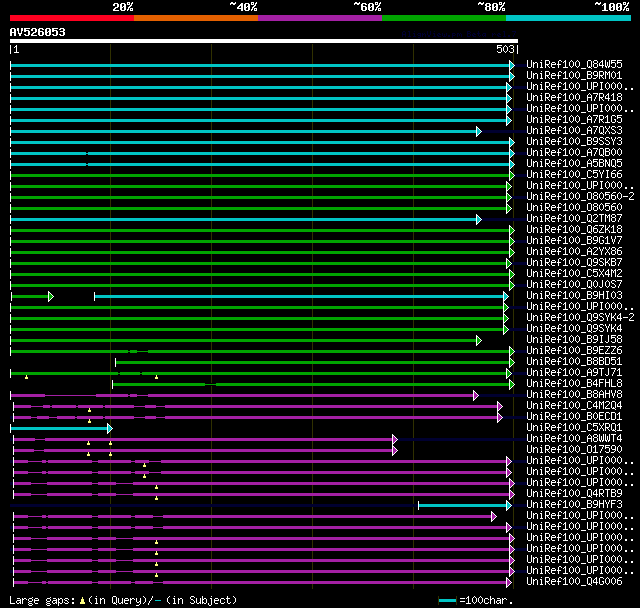Select label UniRef100_C4M2Q4
The width and height of the screenshot is (640, 608).
pyautogui.click(x=574, y=406)
